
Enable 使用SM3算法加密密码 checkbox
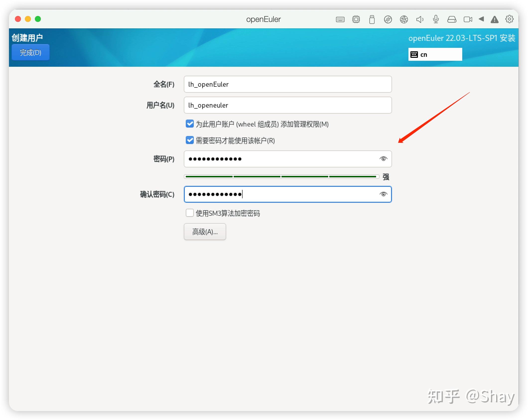click(190, 213)
